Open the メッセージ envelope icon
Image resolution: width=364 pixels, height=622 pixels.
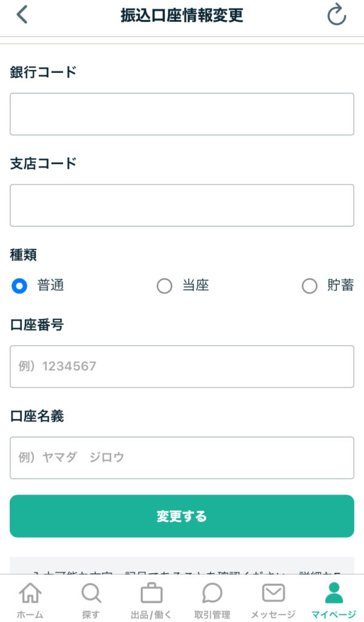[273, 593]
